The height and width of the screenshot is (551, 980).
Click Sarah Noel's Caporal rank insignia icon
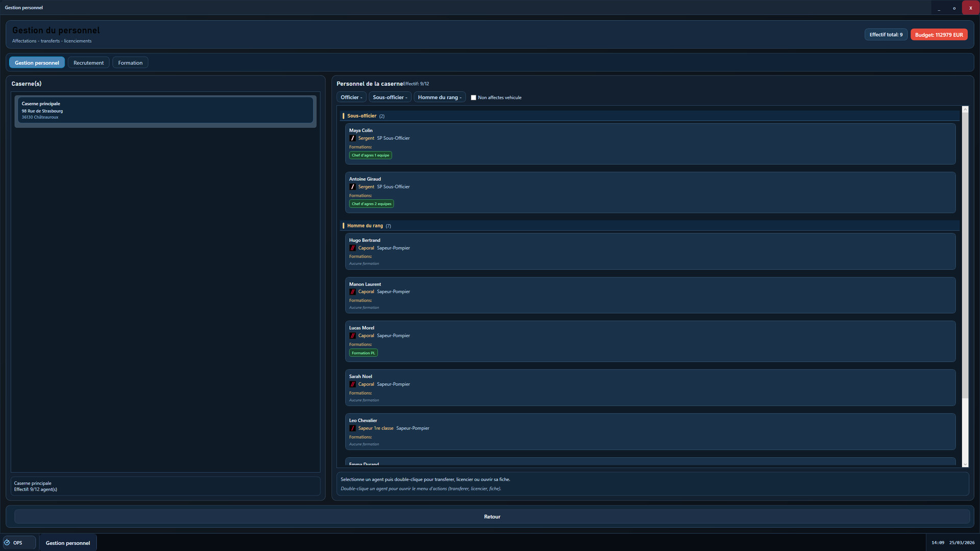pos(352,384)
